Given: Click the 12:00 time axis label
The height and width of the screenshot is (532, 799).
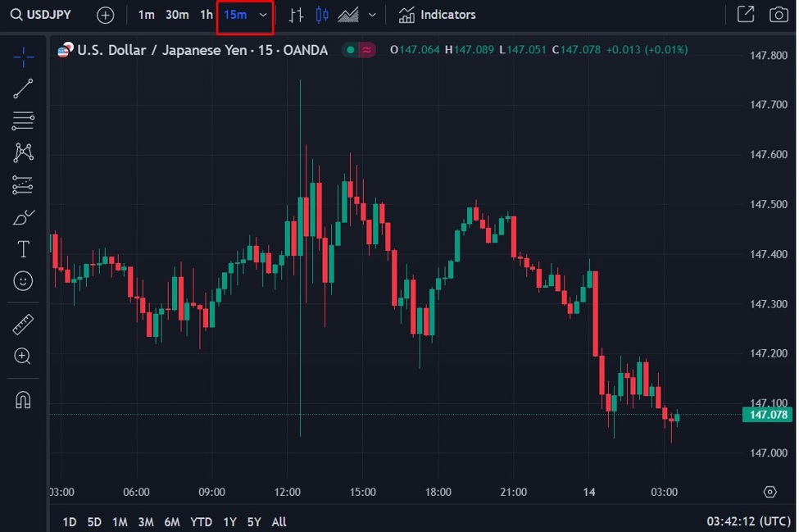Looking at the screenshot, I should tap(288, 493).
